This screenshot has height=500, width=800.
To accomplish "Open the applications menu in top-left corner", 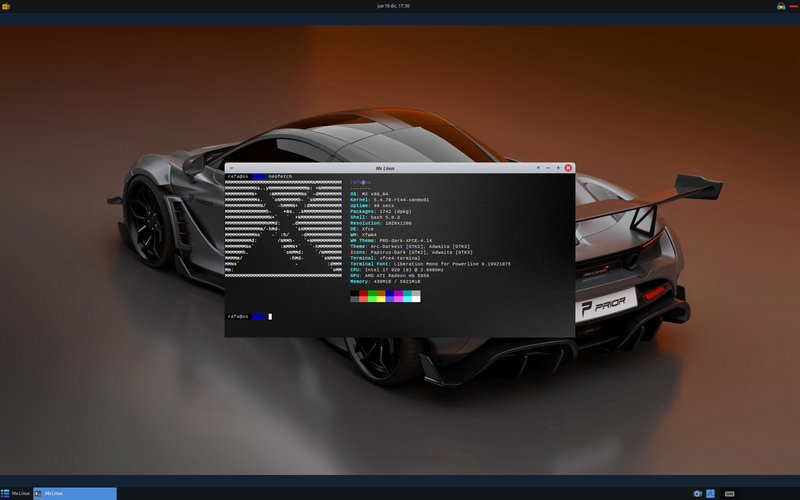I will coord(5,6).
